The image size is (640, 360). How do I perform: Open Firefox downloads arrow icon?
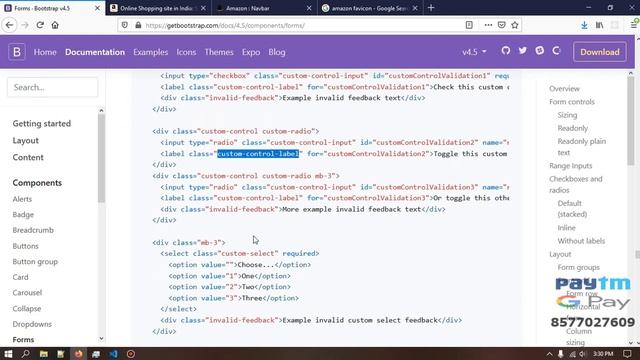584,25
